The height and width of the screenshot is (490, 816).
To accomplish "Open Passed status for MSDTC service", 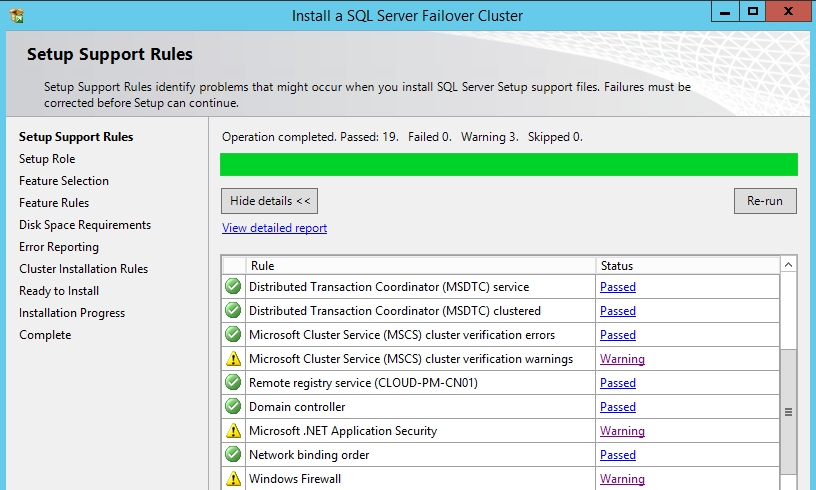I will [x=618, y=287].
